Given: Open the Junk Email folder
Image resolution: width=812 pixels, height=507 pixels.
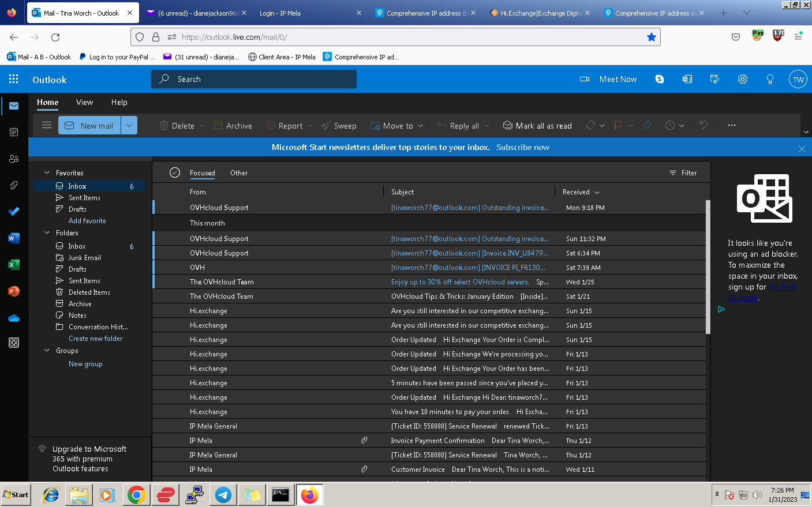Looking at the screenshot, I should 84,258.
